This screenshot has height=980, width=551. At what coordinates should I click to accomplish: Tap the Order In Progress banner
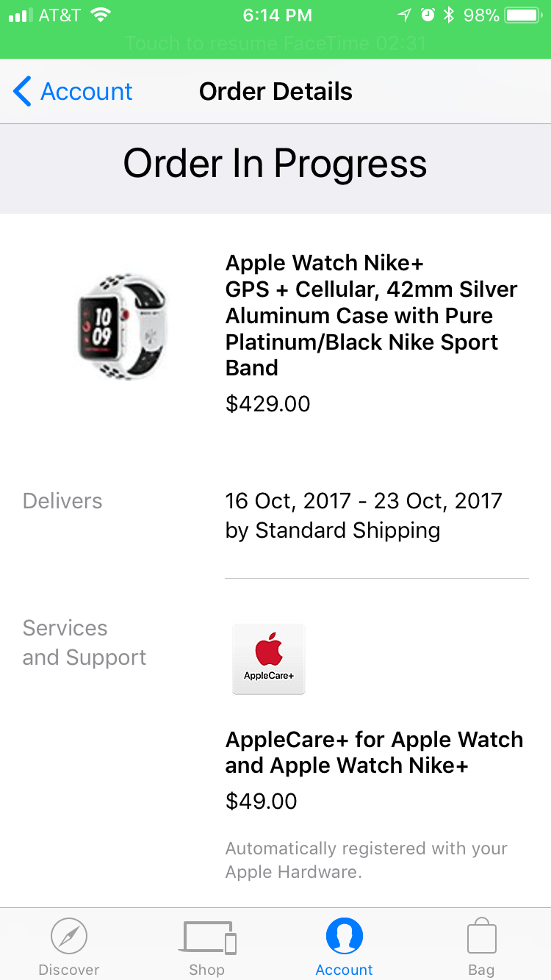(x=275, y=163)
